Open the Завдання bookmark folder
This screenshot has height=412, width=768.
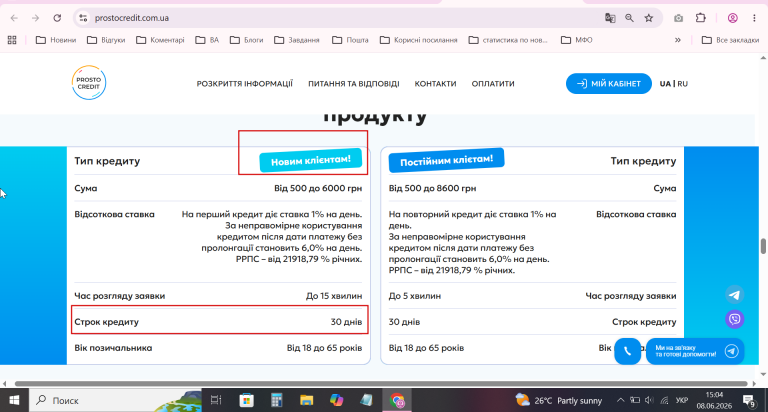click(x=297, y=40)
